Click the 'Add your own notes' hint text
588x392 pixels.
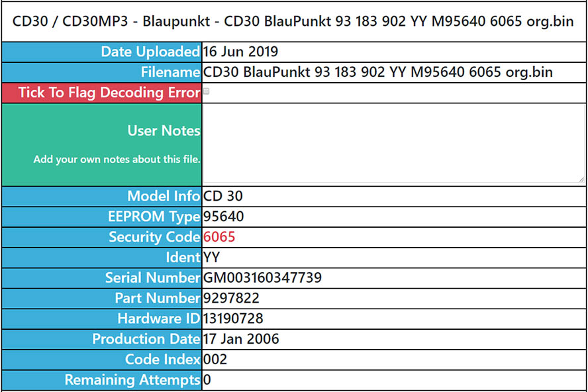(117, 159)
